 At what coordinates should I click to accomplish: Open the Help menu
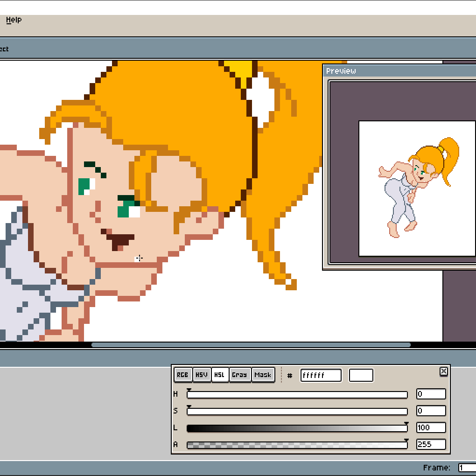(14, 20)
